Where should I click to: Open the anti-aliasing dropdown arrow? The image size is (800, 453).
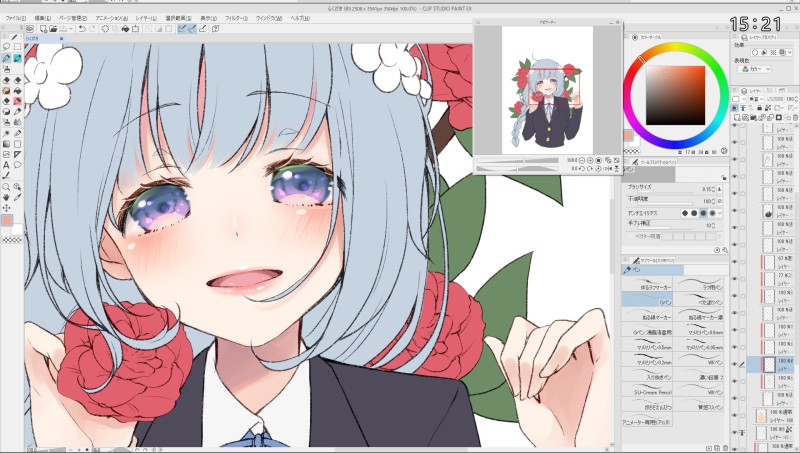coord(720,213)
